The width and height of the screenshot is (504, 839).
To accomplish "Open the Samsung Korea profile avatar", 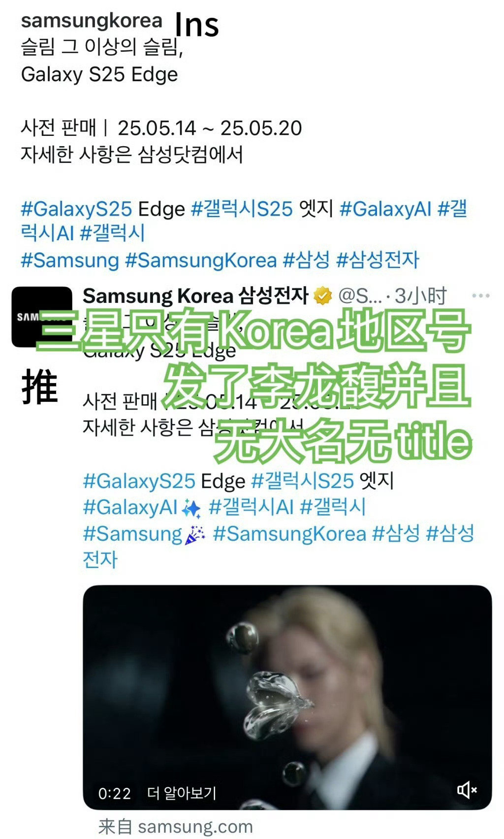I will click(x=41, y=317).
